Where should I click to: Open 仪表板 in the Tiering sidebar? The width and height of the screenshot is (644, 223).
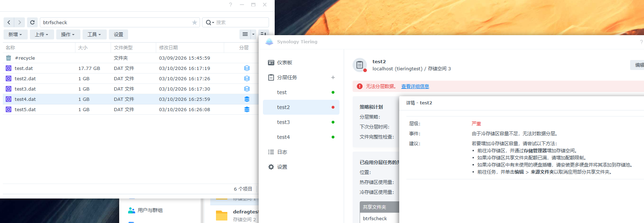[x=284, y=62]
